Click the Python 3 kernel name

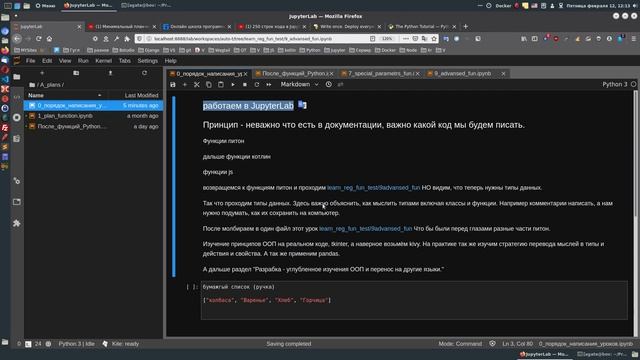[x=615, y=84]
